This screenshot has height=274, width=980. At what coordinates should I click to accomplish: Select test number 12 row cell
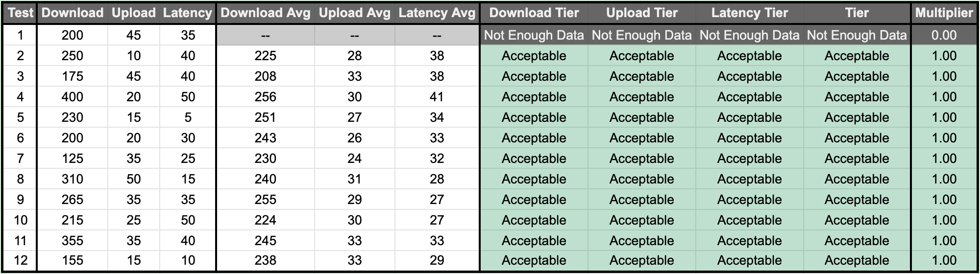click(x=21, y=260)
